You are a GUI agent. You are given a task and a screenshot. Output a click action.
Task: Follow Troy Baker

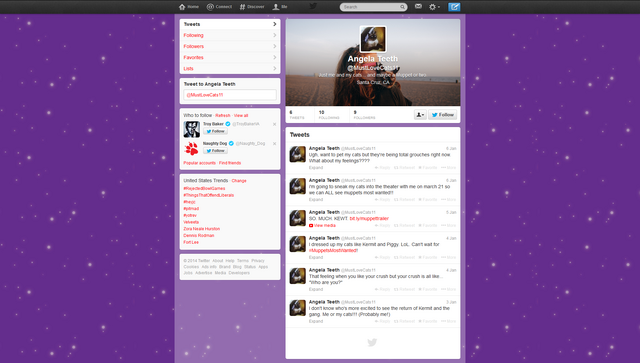click(x=216, y=131)
